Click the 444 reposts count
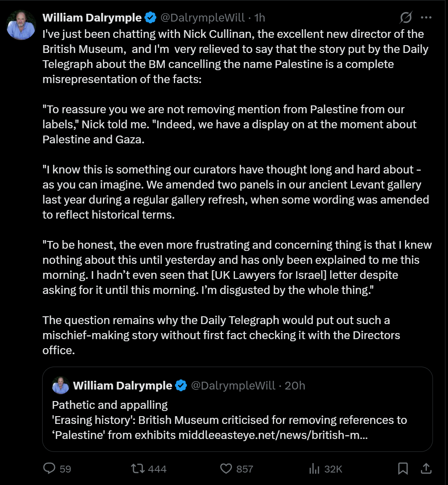The width and height of the screenshot is (448, 485). click(157, 469)
